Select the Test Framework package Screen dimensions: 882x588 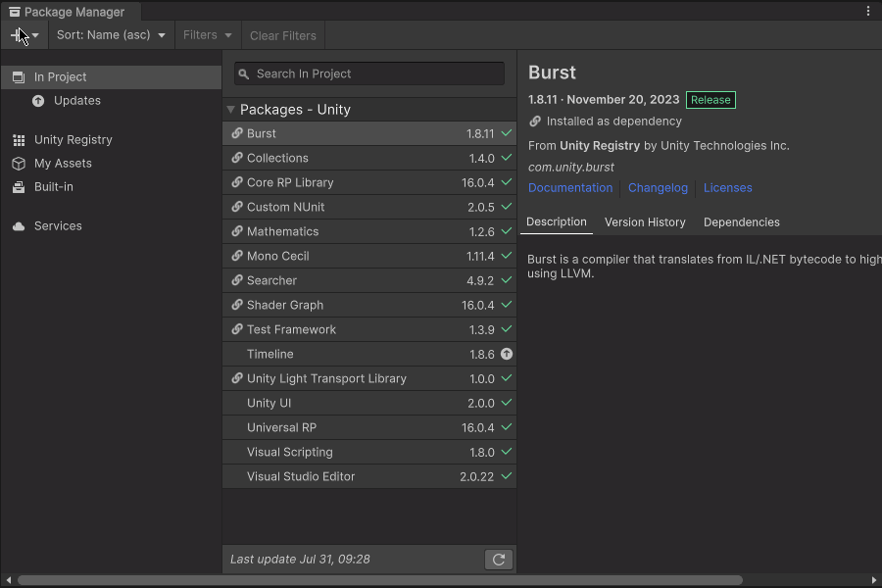click(369, 329)
